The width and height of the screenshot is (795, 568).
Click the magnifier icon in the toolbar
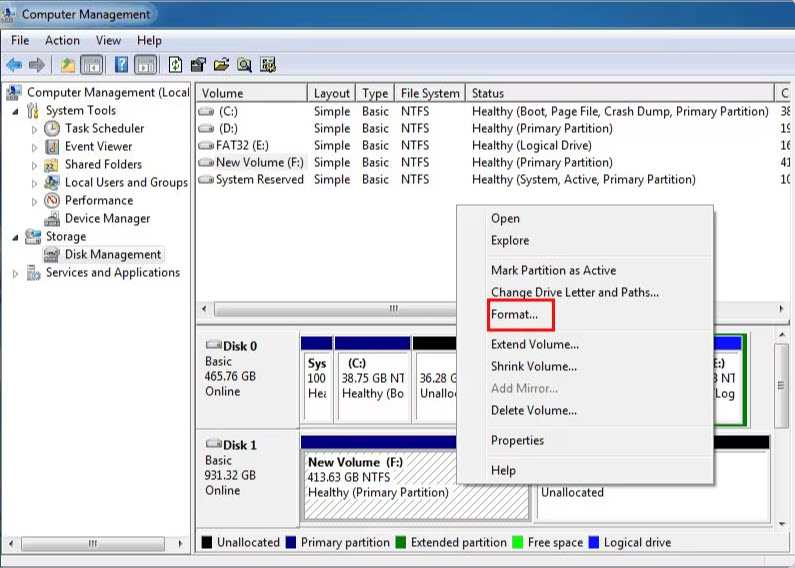pos(244,65)
